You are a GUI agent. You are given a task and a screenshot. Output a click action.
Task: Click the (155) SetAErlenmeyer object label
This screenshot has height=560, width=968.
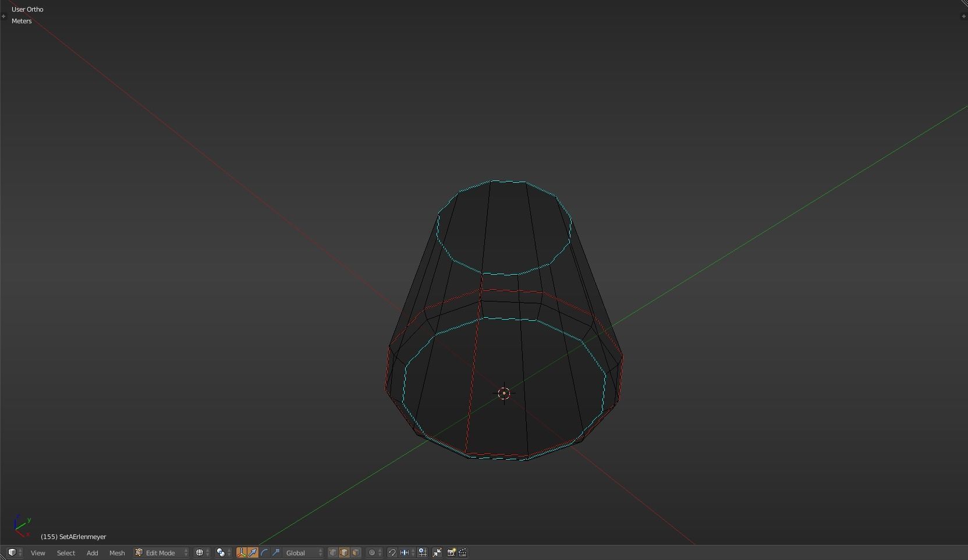(x=73, y=537)
